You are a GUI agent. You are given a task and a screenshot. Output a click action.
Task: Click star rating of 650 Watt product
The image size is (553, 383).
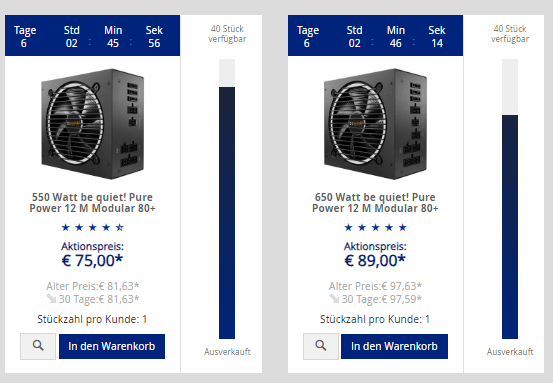pyautogui.click(x=375, y=227)
